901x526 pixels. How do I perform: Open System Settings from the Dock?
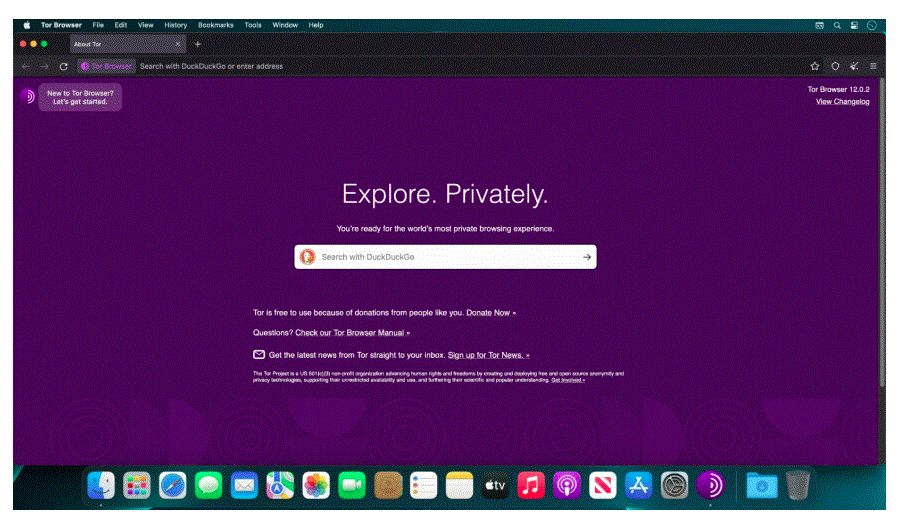point(674,486)
